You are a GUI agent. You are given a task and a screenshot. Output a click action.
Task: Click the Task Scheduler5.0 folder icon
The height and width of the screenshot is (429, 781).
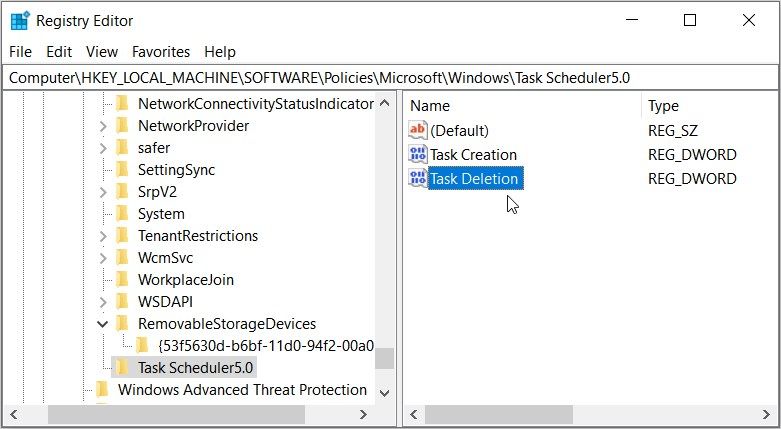[122, 368]
